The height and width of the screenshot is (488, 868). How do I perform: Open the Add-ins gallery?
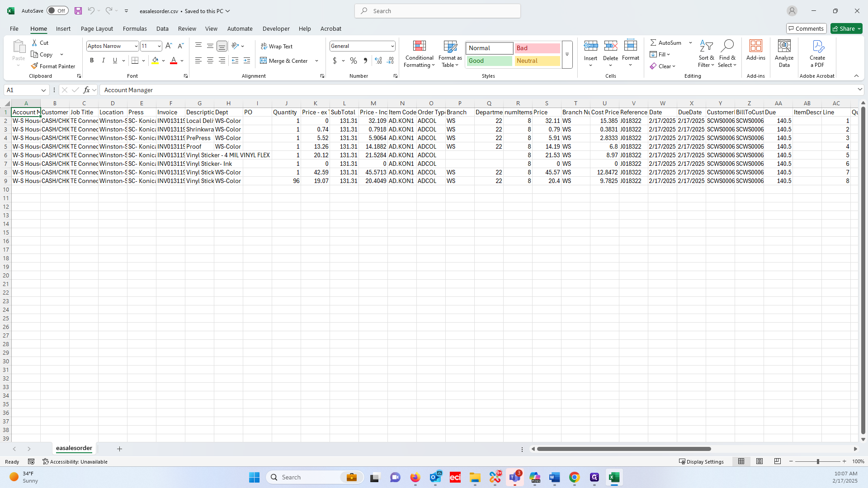[755, 50]
